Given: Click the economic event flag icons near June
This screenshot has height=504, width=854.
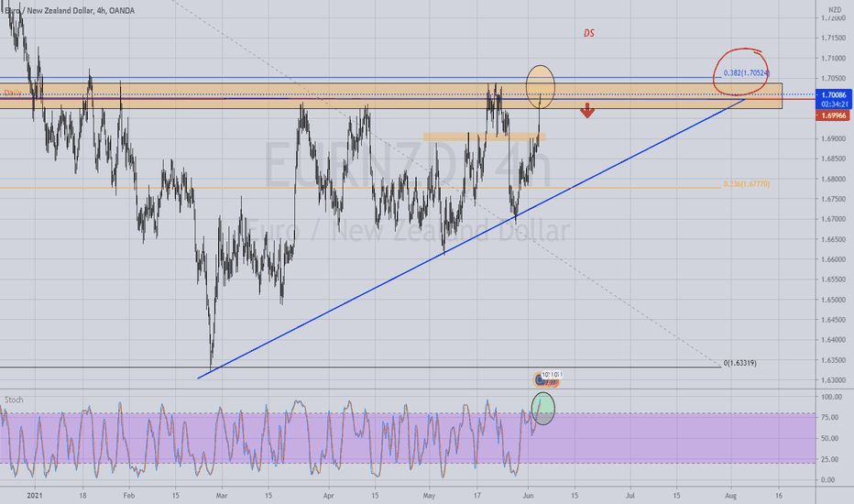Looking at the screenshot, I should pyautogui.click(x=546, y=378).
